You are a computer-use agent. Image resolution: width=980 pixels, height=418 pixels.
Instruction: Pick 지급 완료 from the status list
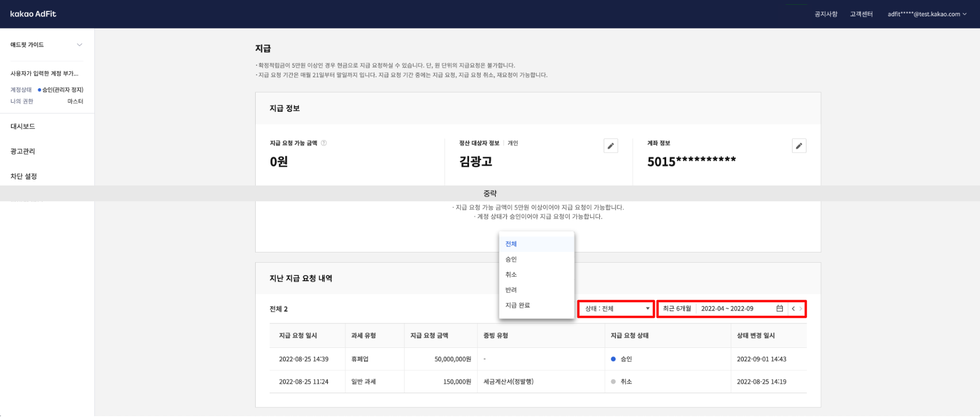(x=518, y=306)
